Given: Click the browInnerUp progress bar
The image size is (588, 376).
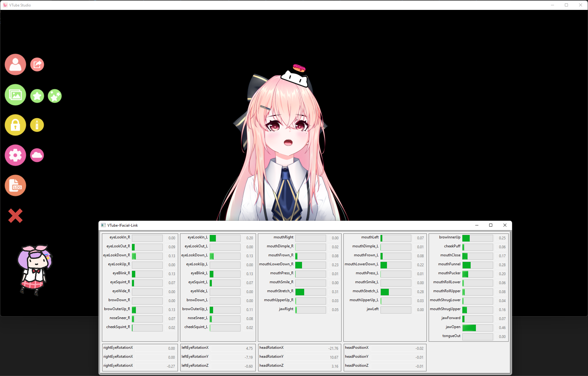Looking at the screenshot, I should click(x=478, y=238).
